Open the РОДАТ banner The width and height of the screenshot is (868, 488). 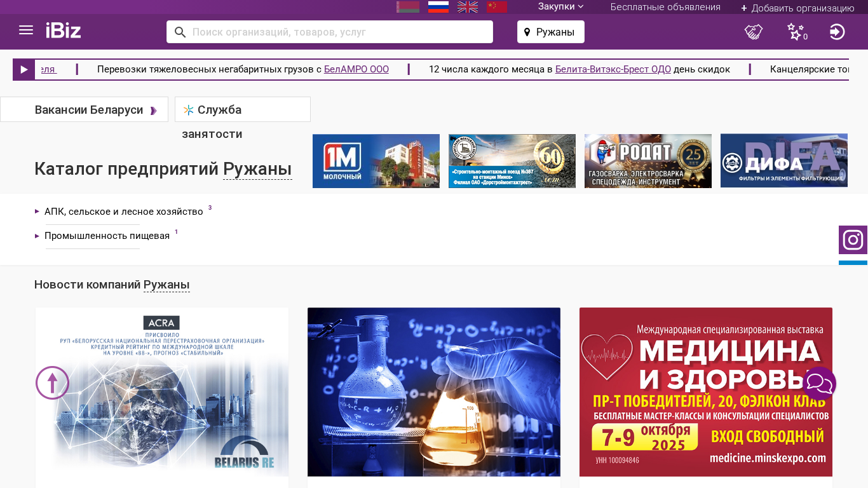(x=648, y=161)
